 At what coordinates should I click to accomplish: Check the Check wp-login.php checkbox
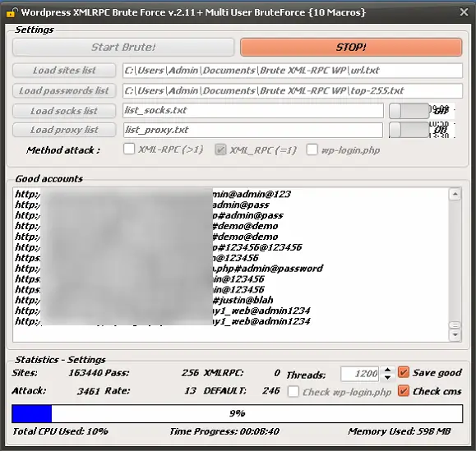click(293, 391)
